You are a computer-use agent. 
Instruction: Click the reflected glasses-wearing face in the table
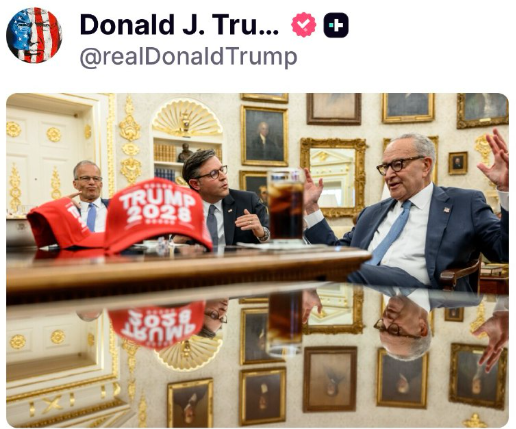tap(404, 328)
